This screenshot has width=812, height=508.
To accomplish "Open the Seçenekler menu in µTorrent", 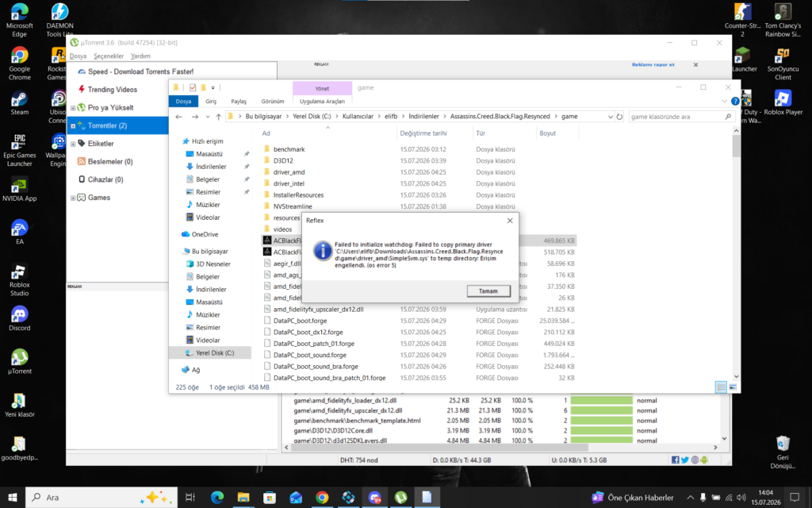I will tap(109, 56).
